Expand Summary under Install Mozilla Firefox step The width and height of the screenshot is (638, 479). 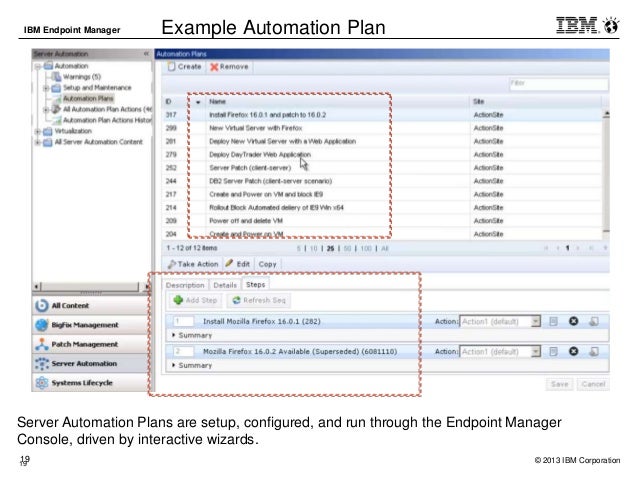(x=173, y=335)
